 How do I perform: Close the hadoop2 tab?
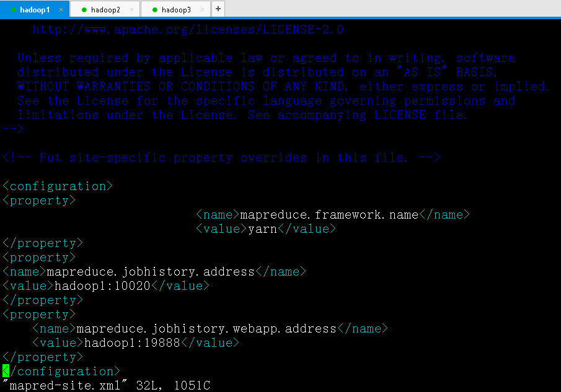(131, 10)
